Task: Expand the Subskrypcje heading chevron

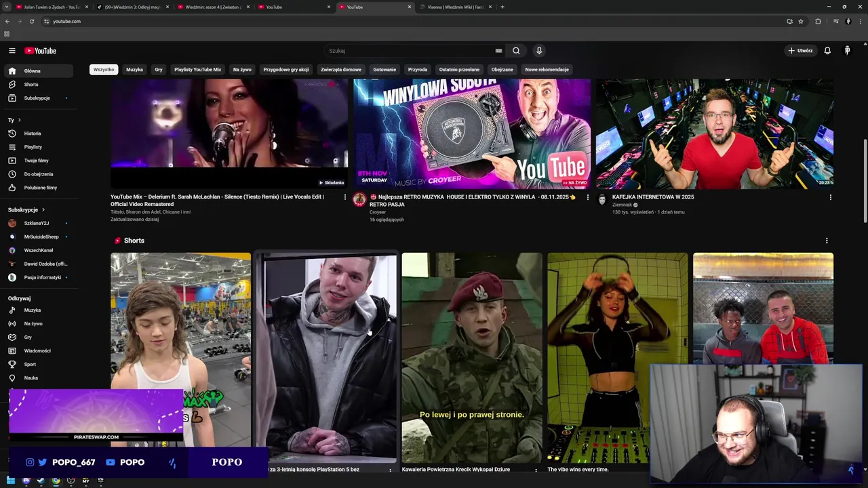Action: tap(43, 210)
